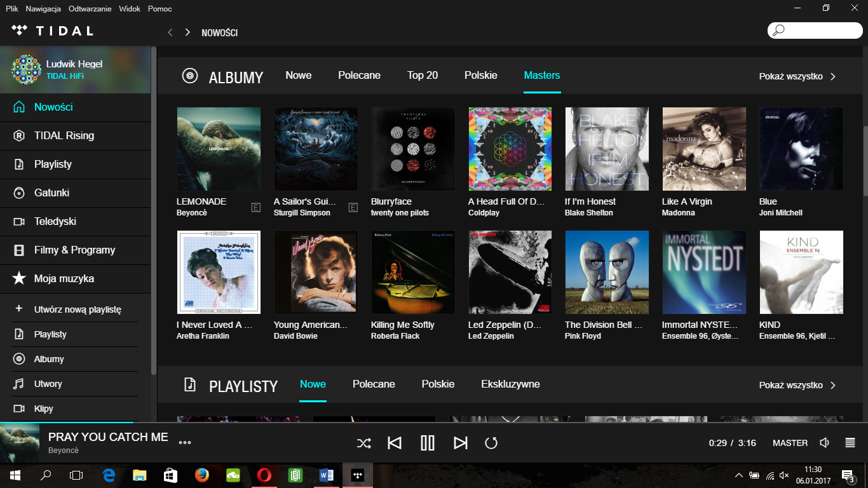This screenshot has height=488, width=868.
Task: Open the Windows action center notifications
Action: click(x=848, y=475)
